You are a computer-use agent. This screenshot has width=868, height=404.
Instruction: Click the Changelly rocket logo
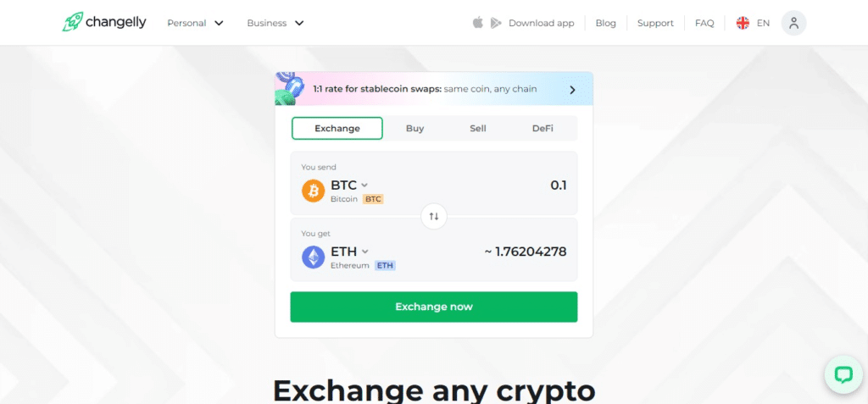coord(71,22)
